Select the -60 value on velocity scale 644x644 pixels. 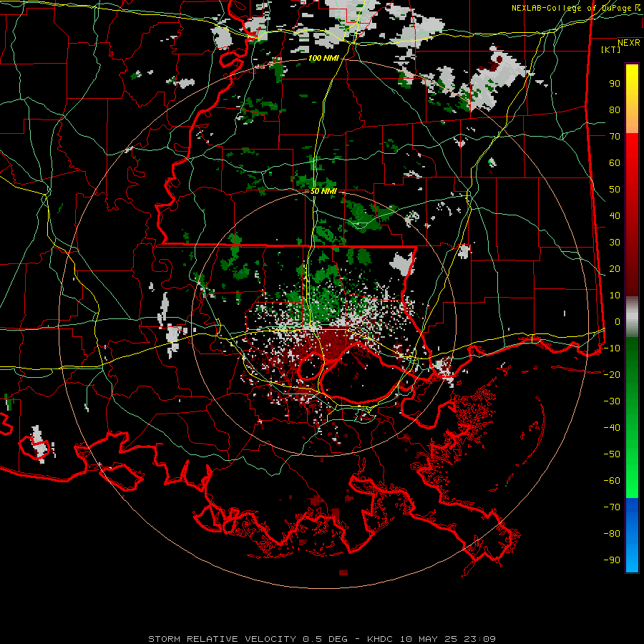tap(612, 481)
